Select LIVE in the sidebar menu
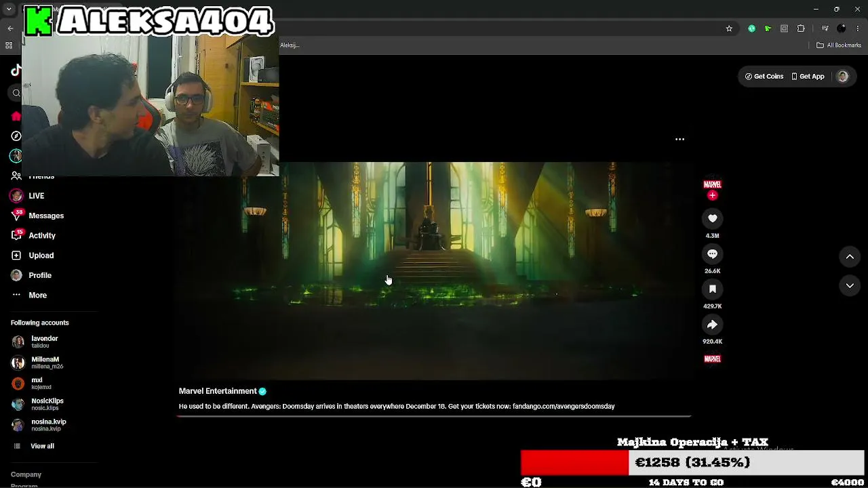Viewport: 868px width, 488px height. click(x=37, y=196)
